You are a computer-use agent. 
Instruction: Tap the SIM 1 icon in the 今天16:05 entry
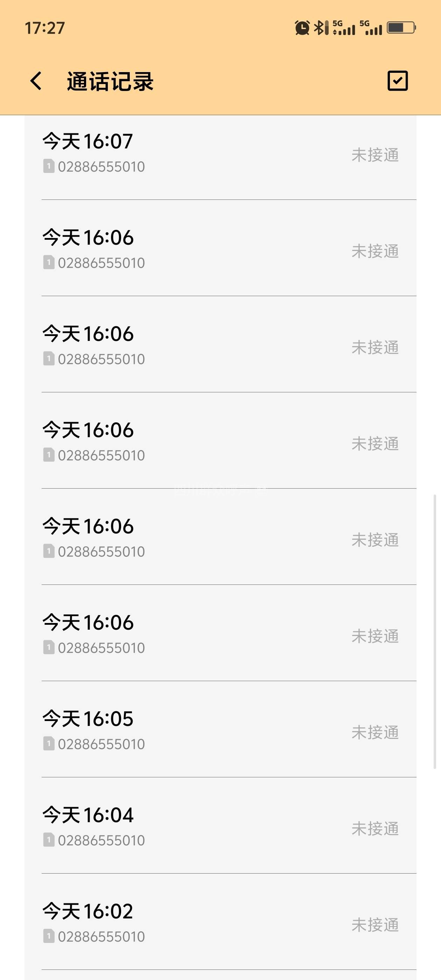[49, 743]
